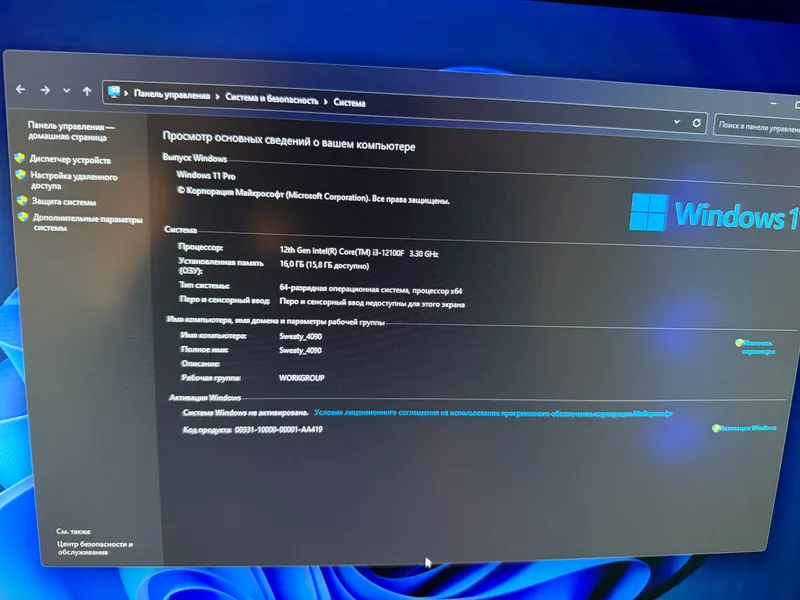The image size is (800, 600).
Task: Click shield icon beside 'Изменить параметры'
Action: pyautogui.click(x=739, y=343)
